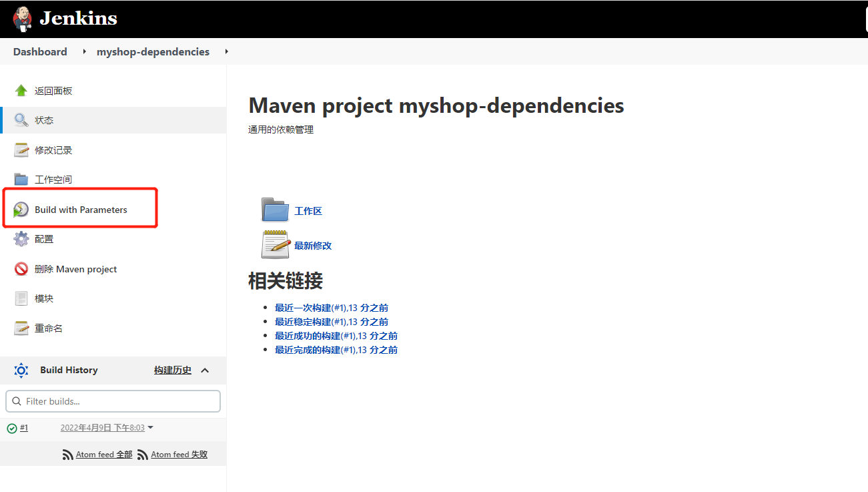
Task: Click the RSS icon beside Atom feed 全部
Action: pyautogui.click(x=68, y=455)
